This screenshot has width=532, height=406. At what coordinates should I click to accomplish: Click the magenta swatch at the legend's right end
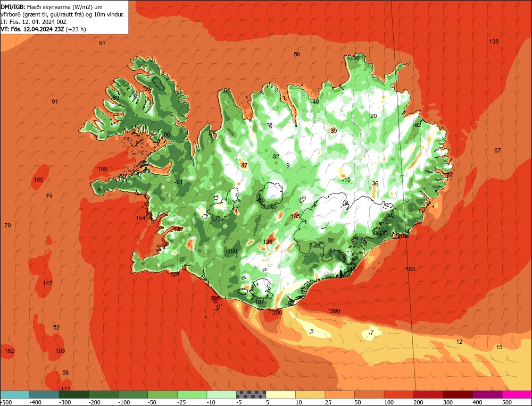[x=517, y=394]
